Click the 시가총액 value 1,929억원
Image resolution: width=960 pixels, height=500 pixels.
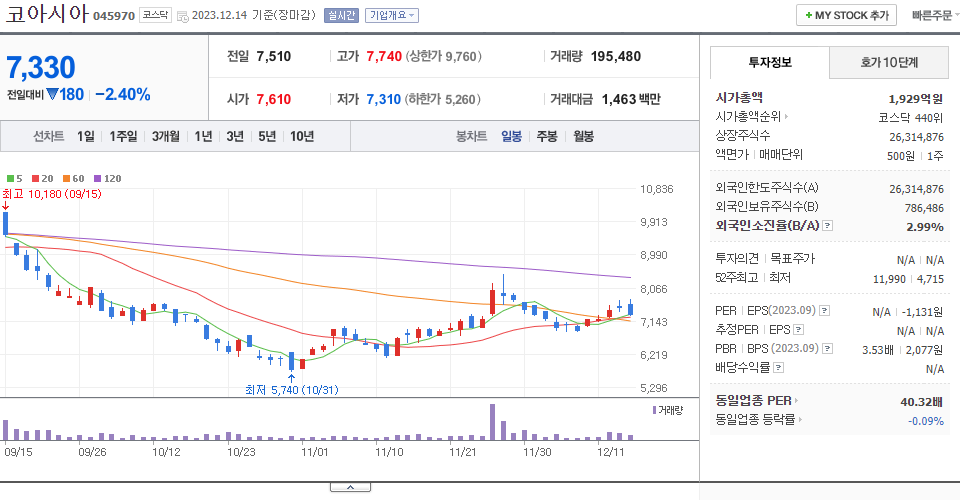915,99
